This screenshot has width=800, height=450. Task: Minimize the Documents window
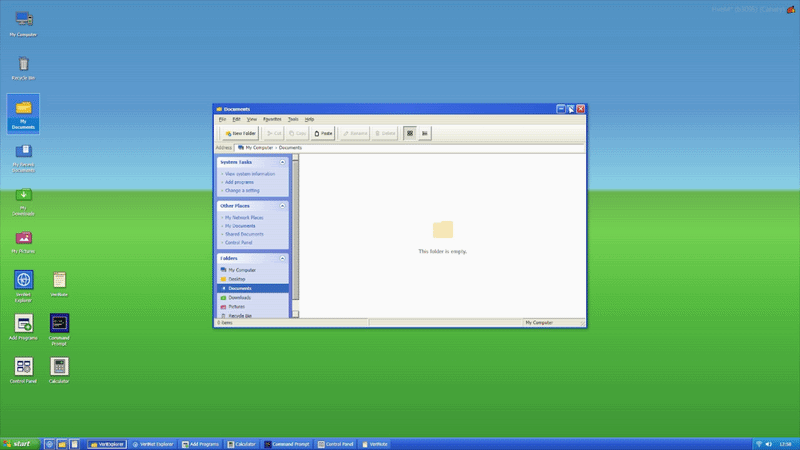561,109
